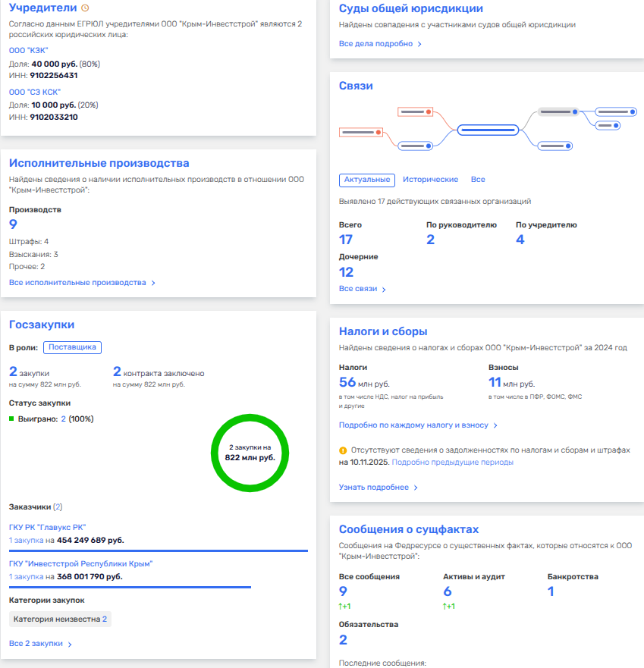644x668 pixels.
Task: Toggle the Поставщика role filter
Action: 72,347
